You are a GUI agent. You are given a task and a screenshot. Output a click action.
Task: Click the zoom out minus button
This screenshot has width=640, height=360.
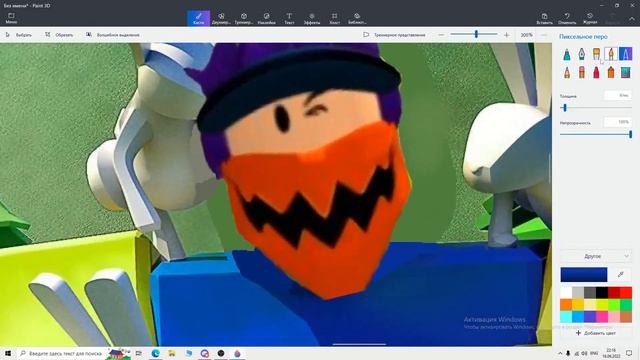click(441, 35)
